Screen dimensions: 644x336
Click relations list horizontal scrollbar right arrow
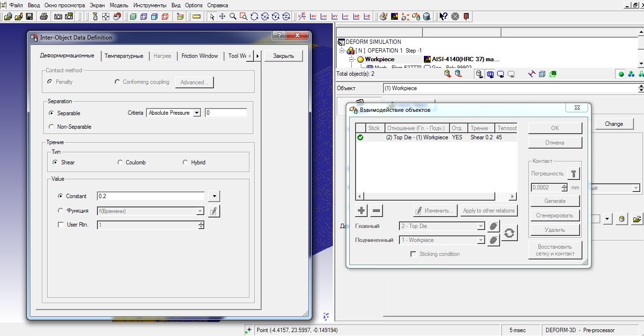(x=513, y=197)
